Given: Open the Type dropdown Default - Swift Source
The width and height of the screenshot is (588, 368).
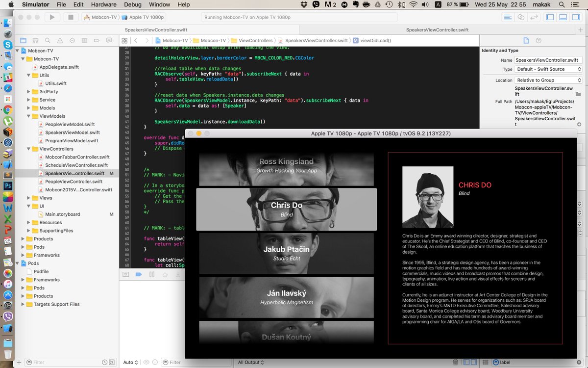Looking at the screenshot, I should click(x=548, y=69).
